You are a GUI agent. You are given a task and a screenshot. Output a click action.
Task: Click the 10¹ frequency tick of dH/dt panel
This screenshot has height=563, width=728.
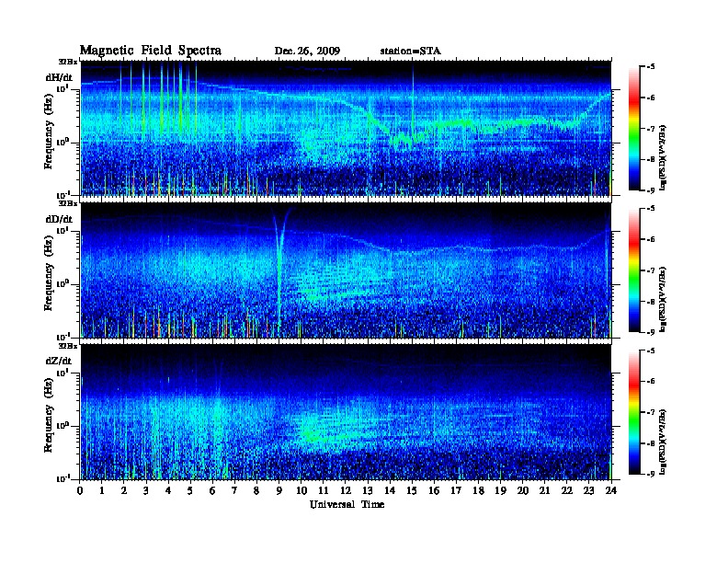[63, 88]
